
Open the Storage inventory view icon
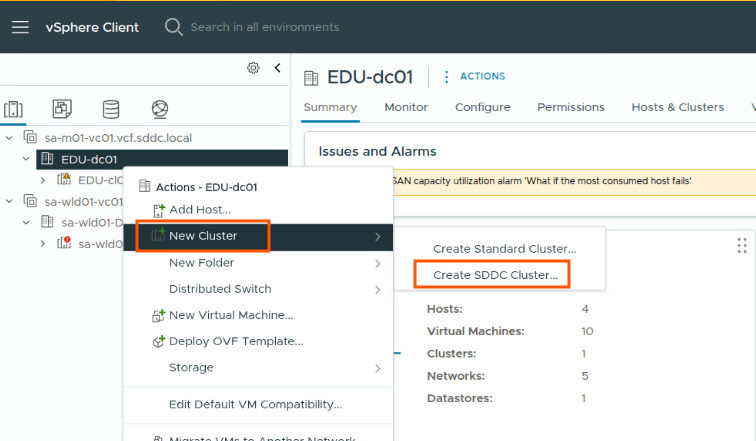tap(110, 108)
